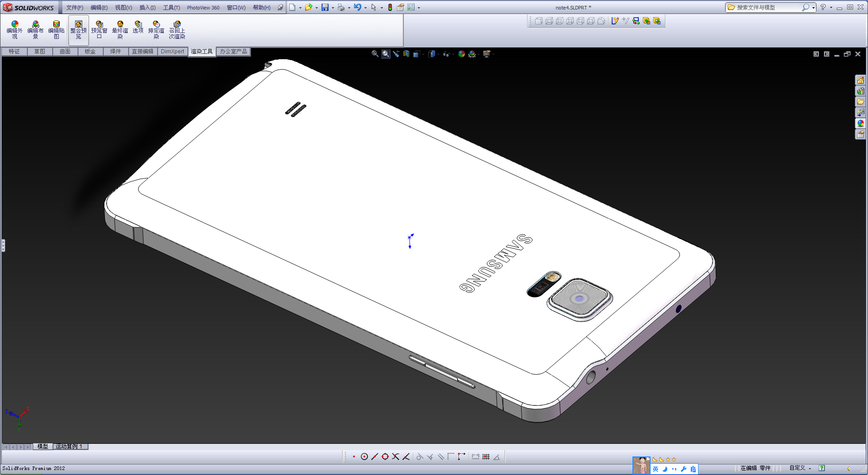Click the 编辑外观 (Edit Appearance) tool
This screenshot has width=868, height=475.
pos(14,30)
